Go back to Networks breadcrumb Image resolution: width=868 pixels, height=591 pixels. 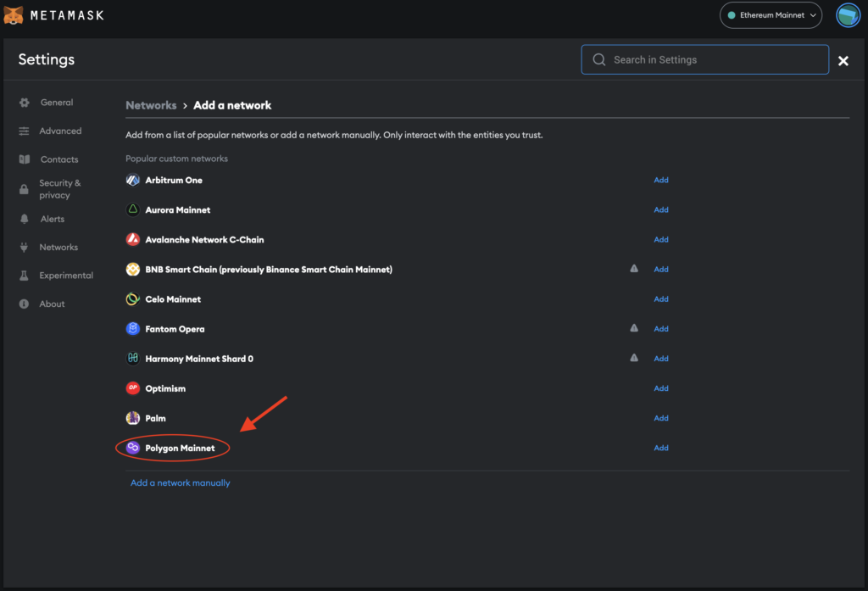pyautogui.click(x=151, y=106)
